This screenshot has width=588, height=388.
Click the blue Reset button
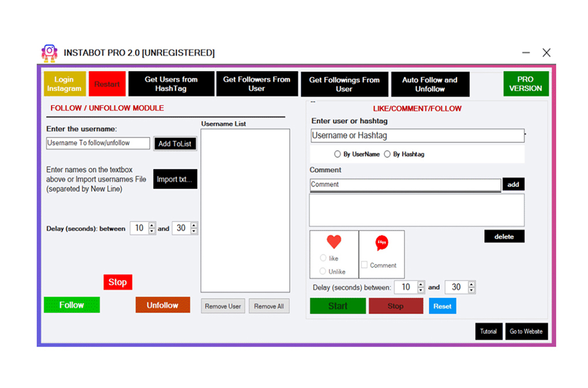443,306
